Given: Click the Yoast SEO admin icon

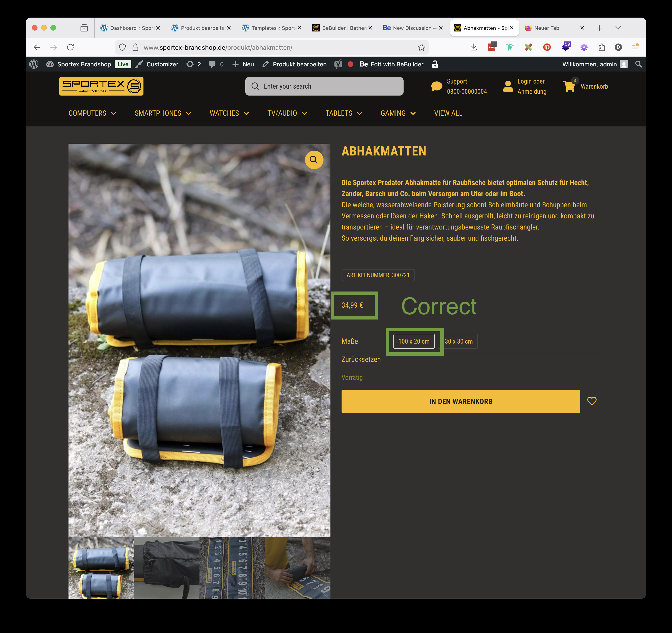Looking at the screenshot, I should pyautogui.click(x=338, y=64).
